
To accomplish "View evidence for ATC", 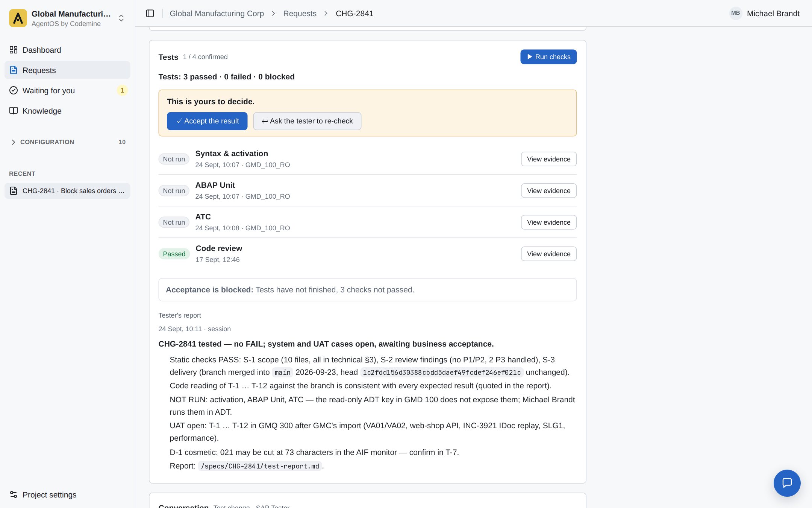I will 548,222.
